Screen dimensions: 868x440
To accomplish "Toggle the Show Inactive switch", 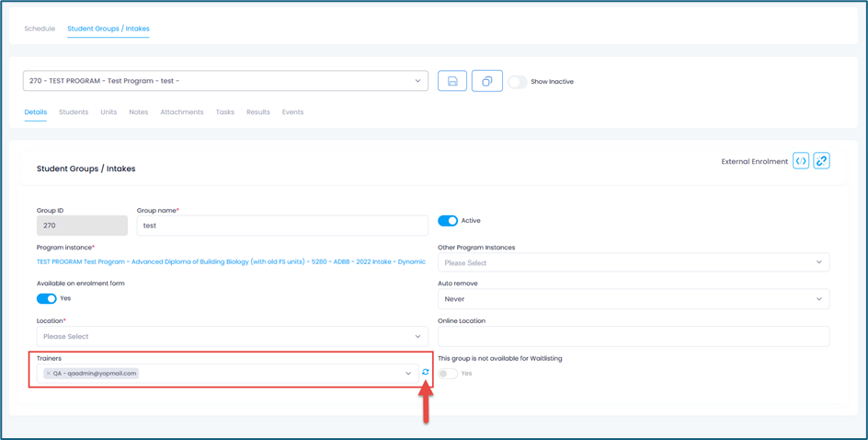I will pos(518,82).
